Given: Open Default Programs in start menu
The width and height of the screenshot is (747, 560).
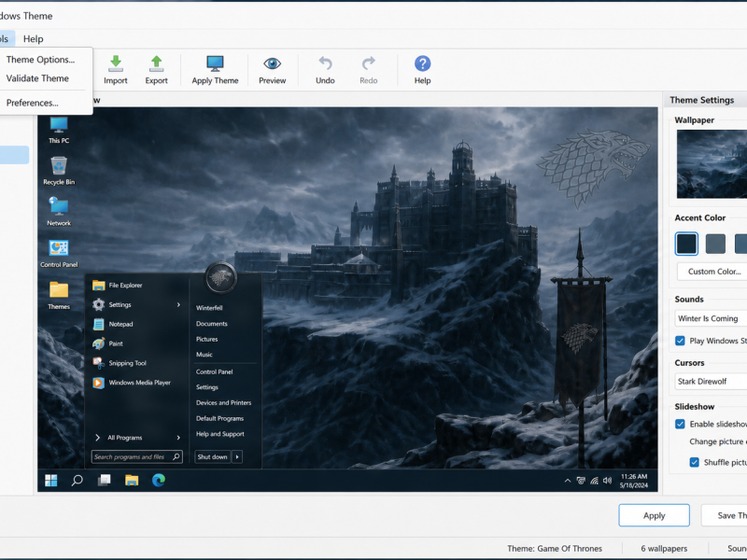Looking at the screenshot, I should [x=219, y=418].
